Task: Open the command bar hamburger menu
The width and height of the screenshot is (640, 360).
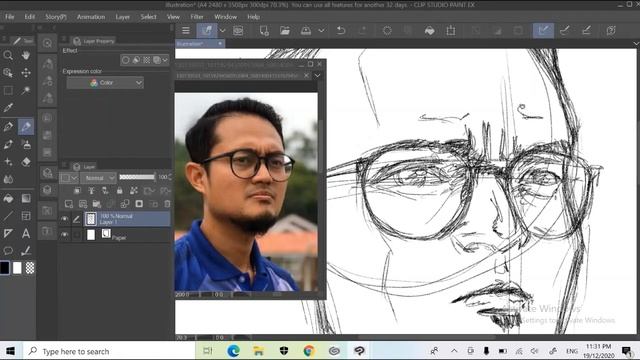Action: pyautogui.click(x=186, y=31)
